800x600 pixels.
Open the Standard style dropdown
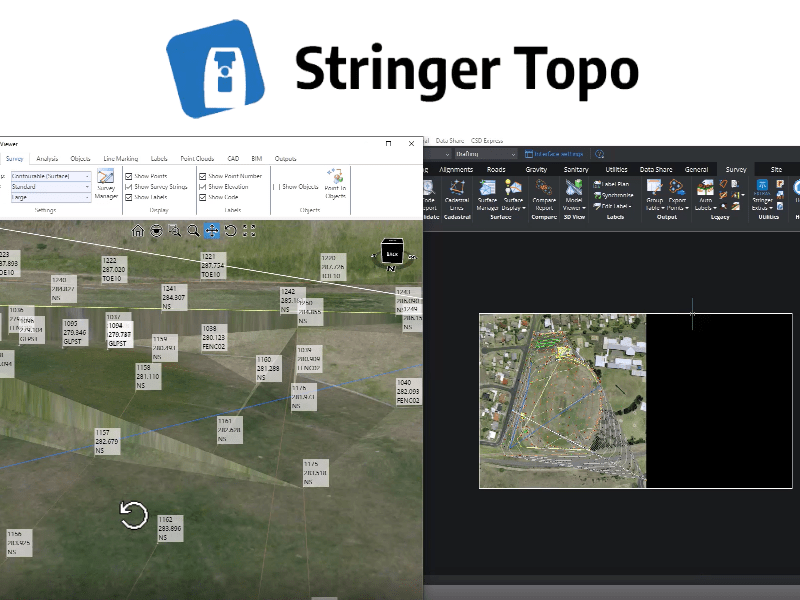pyautogui.click(x=51, y=187)
